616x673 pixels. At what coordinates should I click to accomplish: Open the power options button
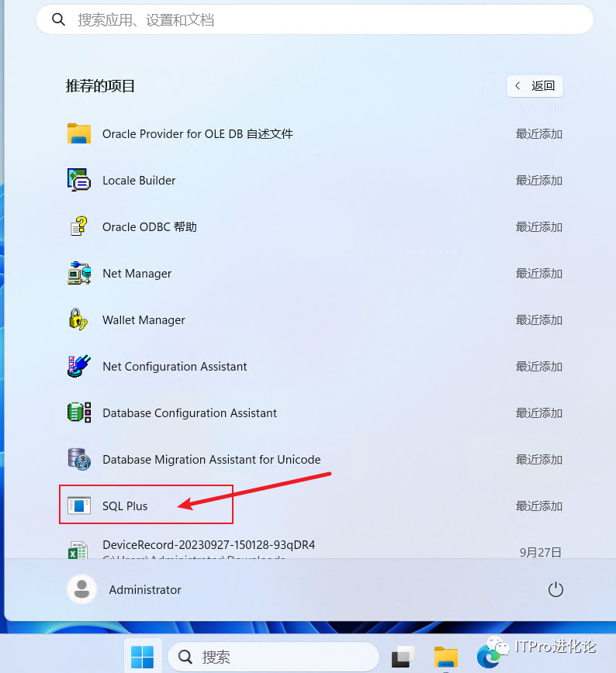tap(555, 589)
